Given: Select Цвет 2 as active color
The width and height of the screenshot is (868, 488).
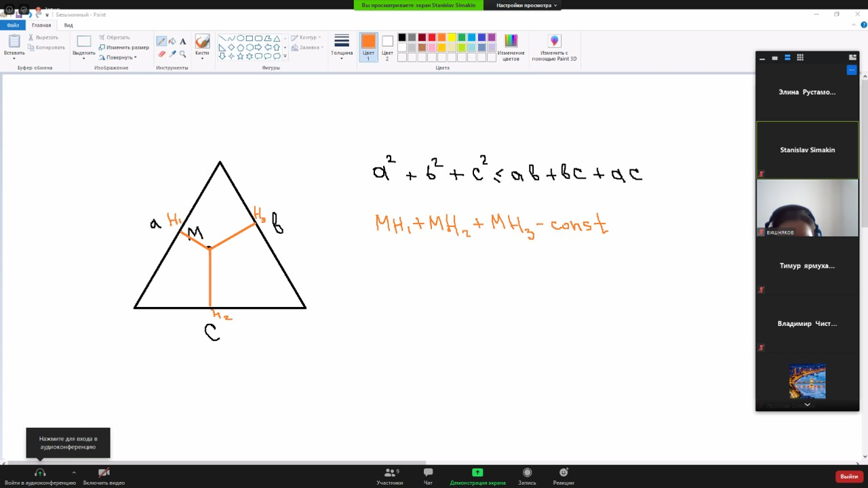Looking at the screenshot, I should click(x=387, y=46).
